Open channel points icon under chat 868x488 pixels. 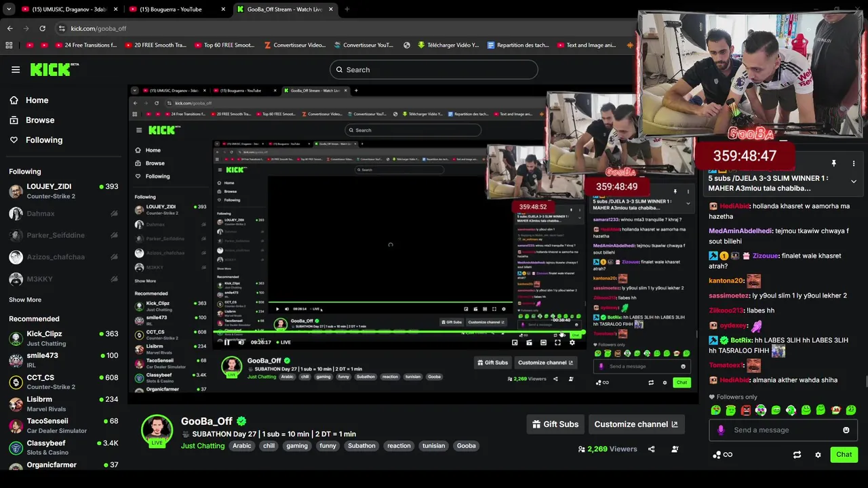[722, 455]
